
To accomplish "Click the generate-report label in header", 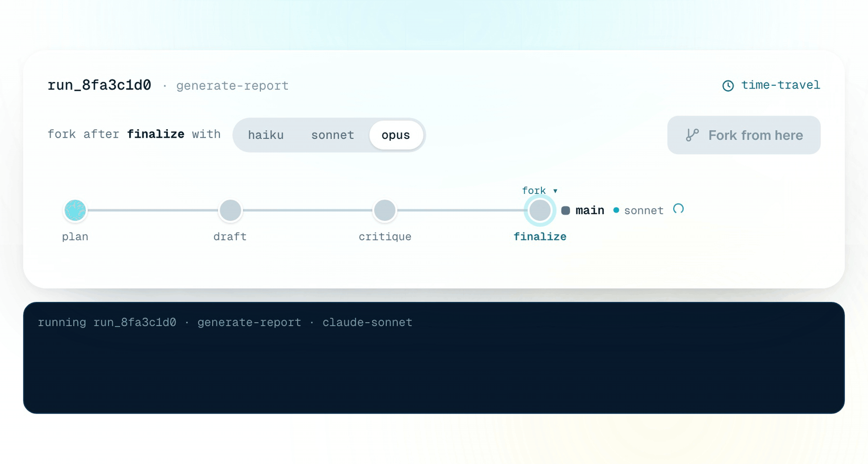I will click(x=232, y=86).
